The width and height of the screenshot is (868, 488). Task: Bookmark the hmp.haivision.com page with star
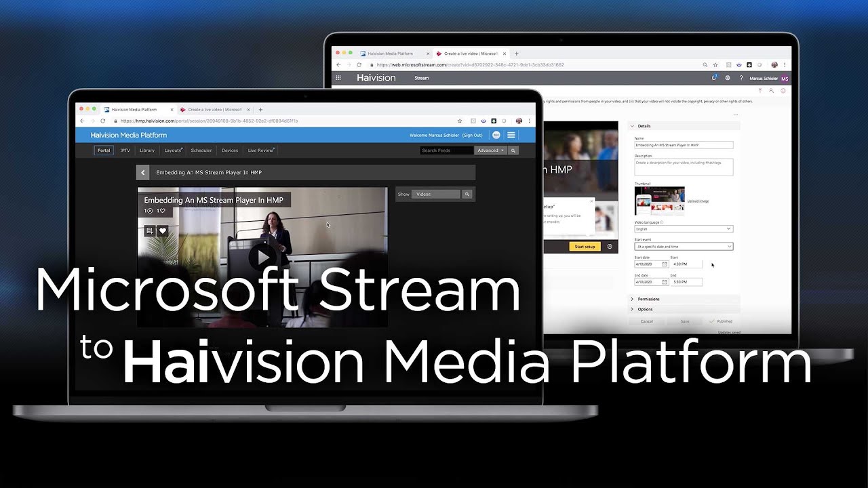tap(460, 121)
